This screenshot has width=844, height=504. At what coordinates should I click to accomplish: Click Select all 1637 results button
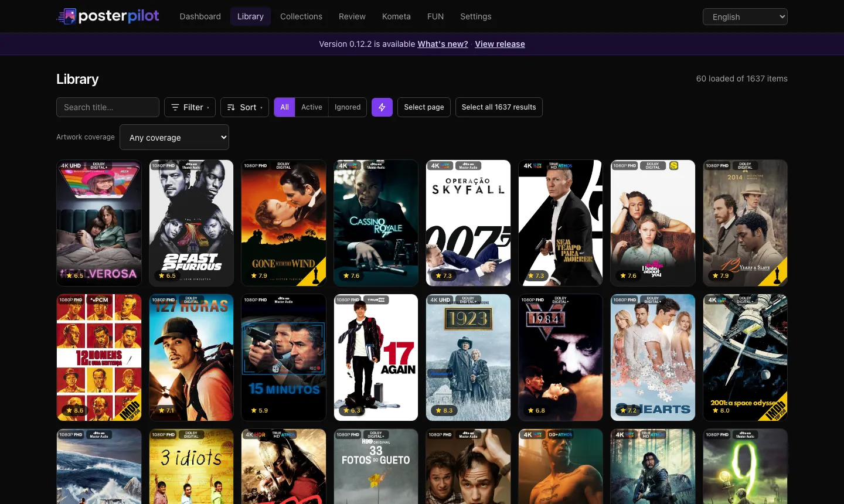pos(499,107)
